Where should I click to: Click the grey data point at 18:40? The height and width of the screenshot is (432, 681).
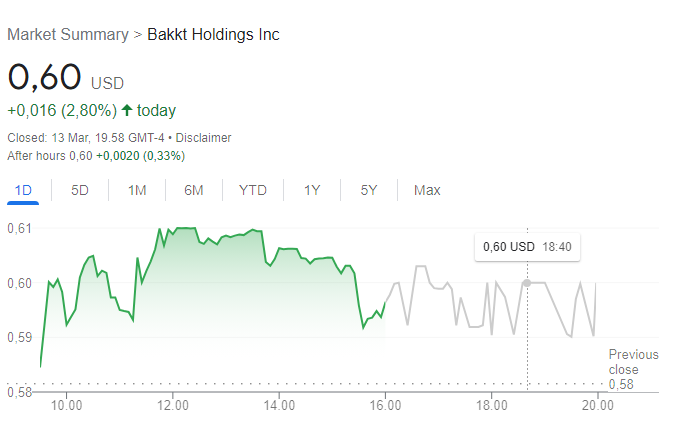(527, 283)
